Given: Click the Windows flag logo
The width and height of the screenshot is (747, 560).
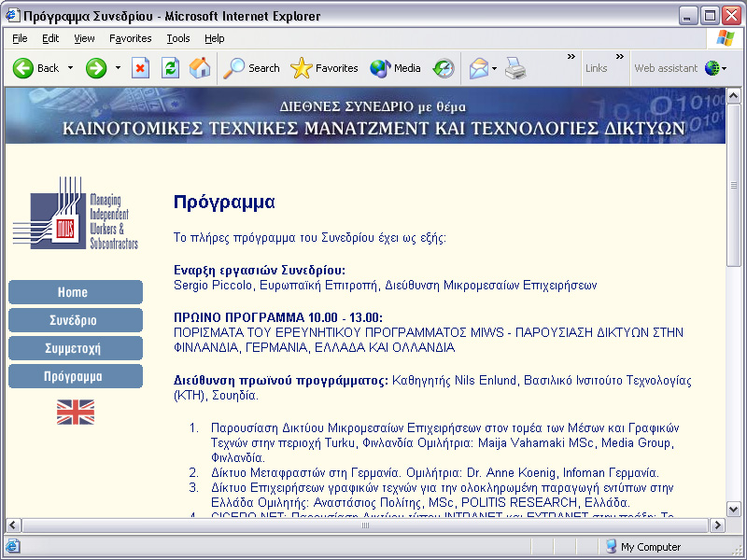Looking at the screenshot, I should (726, 38).
